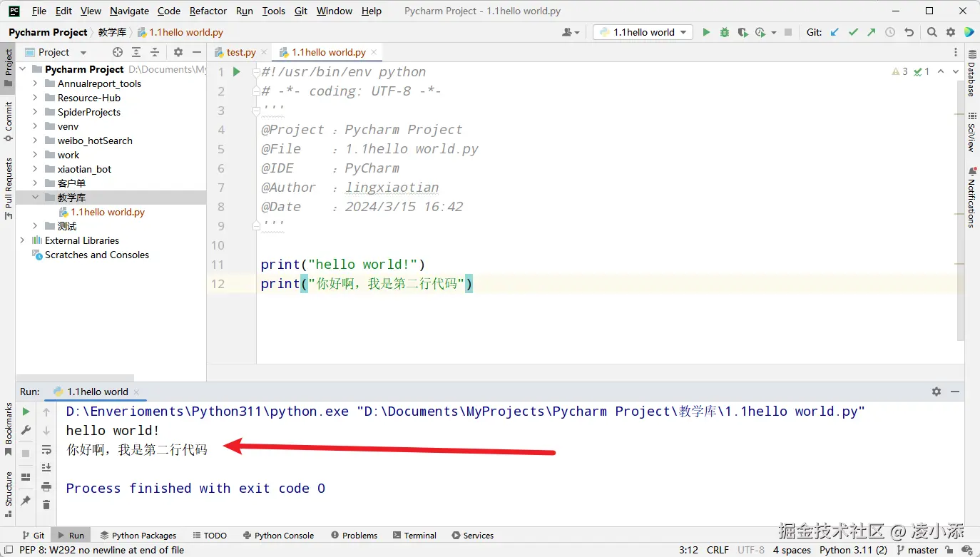Toggle soft-wrap in Run console
Image resolution: width=980 pixels, height=557 pixels.
(x=46, y=449)
